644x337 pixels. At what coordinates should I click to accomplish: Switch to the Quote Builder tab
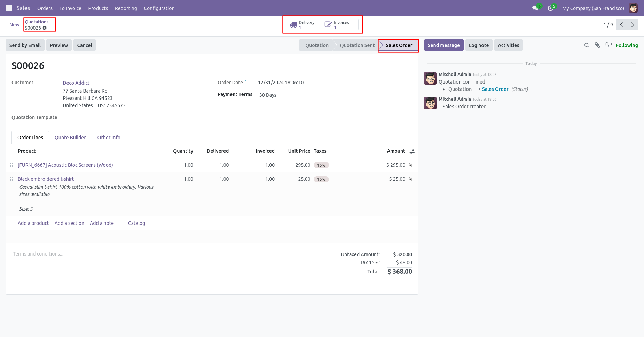click(70, 138)
